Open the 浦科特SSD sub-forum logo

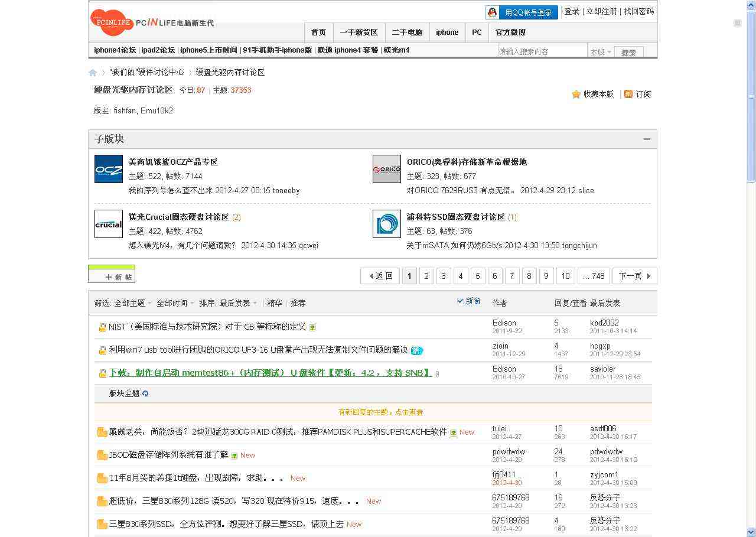387,224
